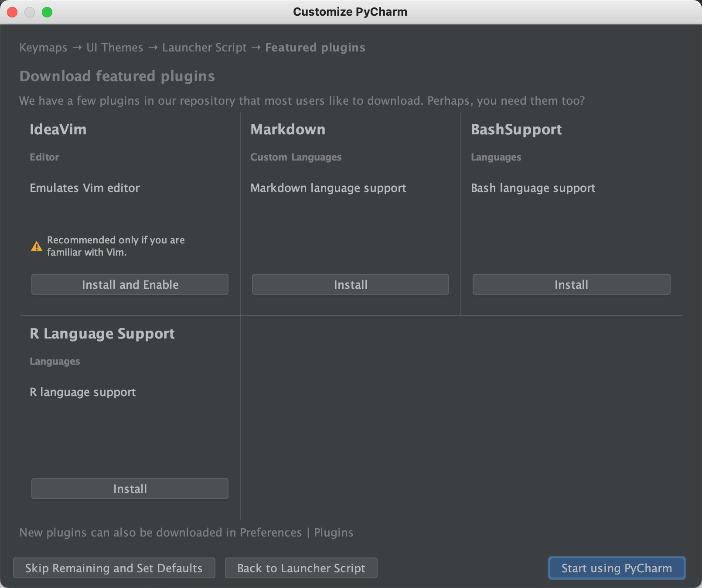Click Back to Launcher Script
Image resolution: width=702 pixels, height=588 pixels.
tap(301, 568)
